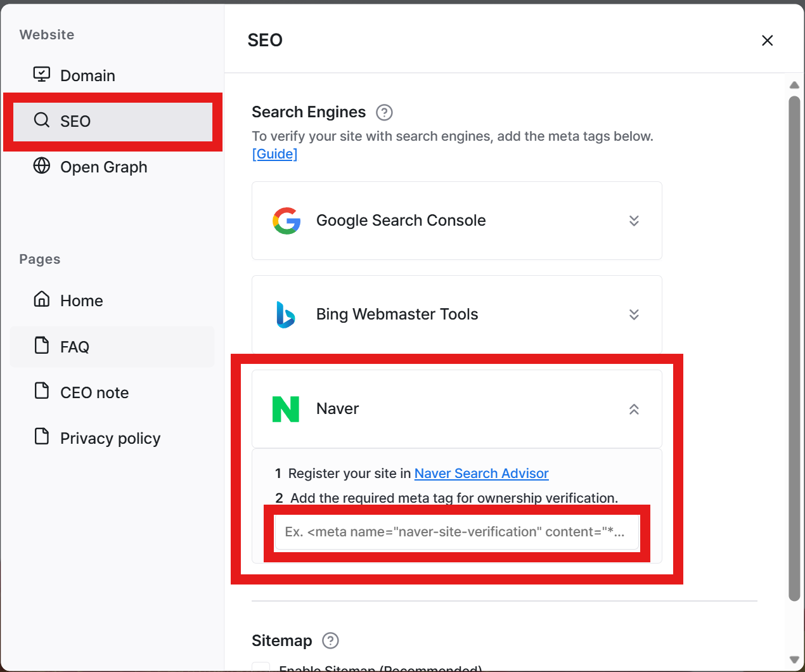The height and width of the screenshot is (672, 805).
Task: Click the Bing logo icon
Action: click(286, 314)
